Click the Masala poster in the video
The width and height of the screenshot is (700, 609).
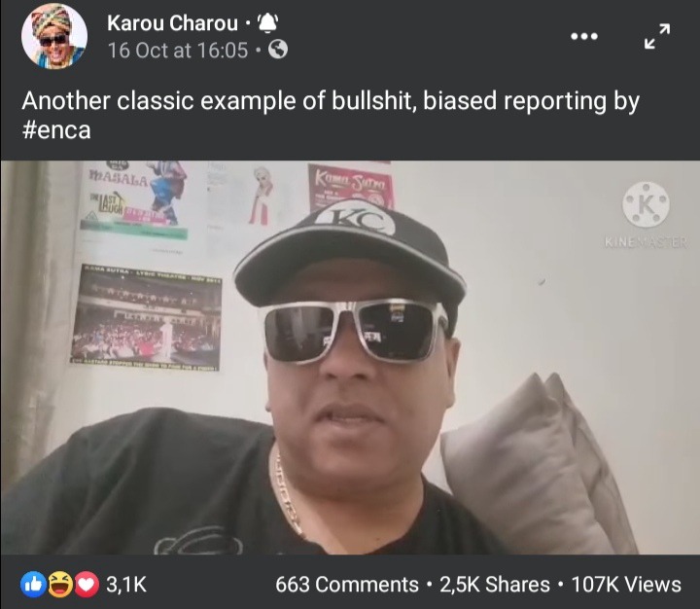click(134, 200)
